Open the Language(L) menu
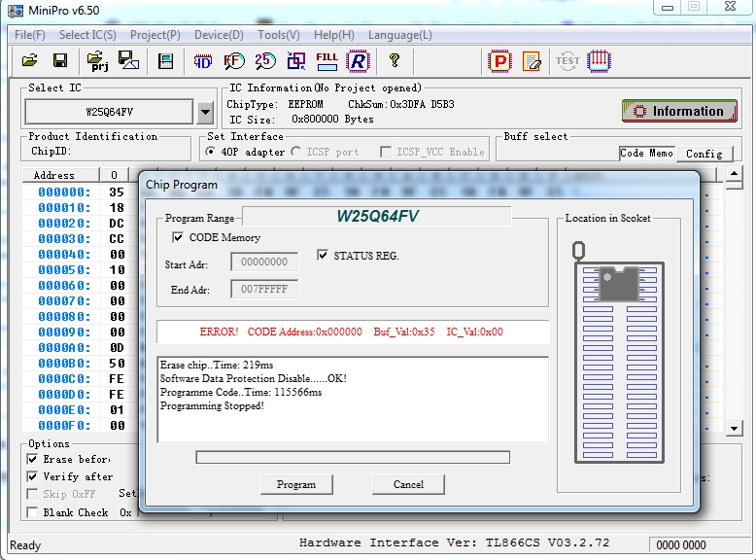The width and height of the screenshot is (756, 560). coord(399,35)
